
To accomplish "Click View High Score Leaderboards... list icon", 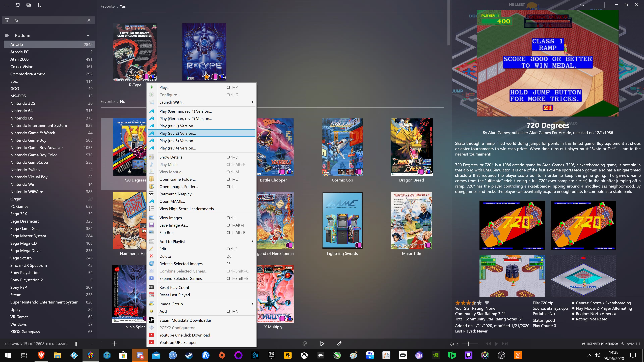I will tap(151, 209).
